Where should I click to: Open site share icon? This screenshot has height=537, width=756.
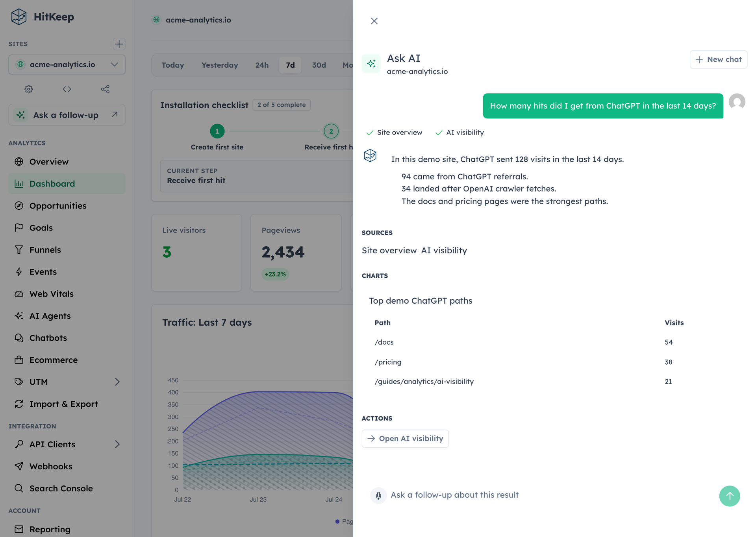(x=105, y=89)
